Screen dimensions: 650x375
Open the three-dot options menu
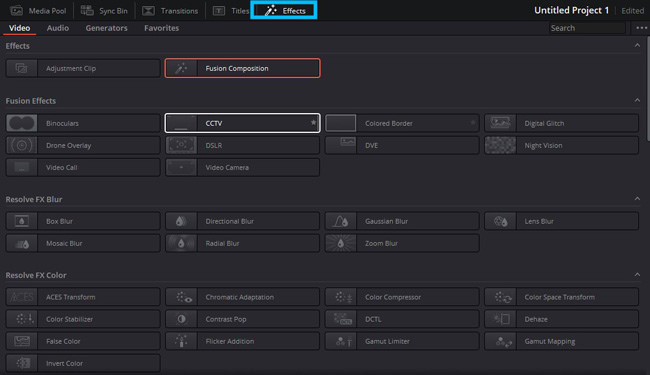pyautogui.click(x=641, y=28)
